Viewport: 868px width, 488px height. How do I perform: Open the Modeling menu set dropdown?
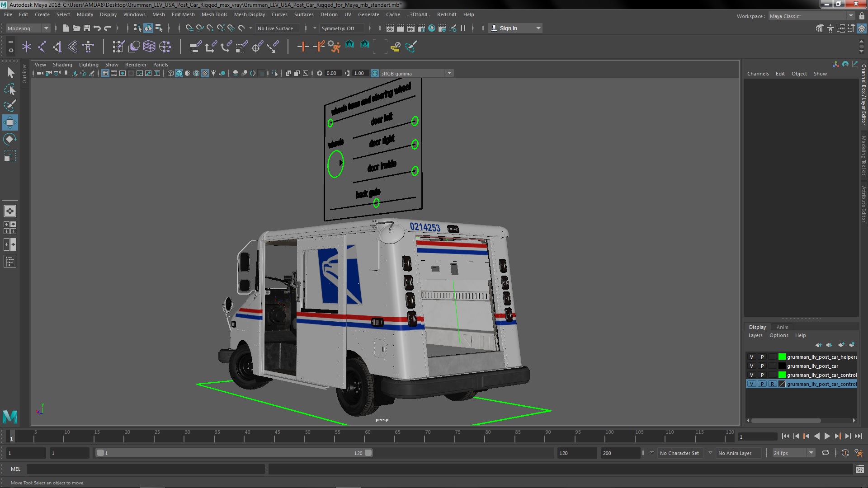click(28, 28)
